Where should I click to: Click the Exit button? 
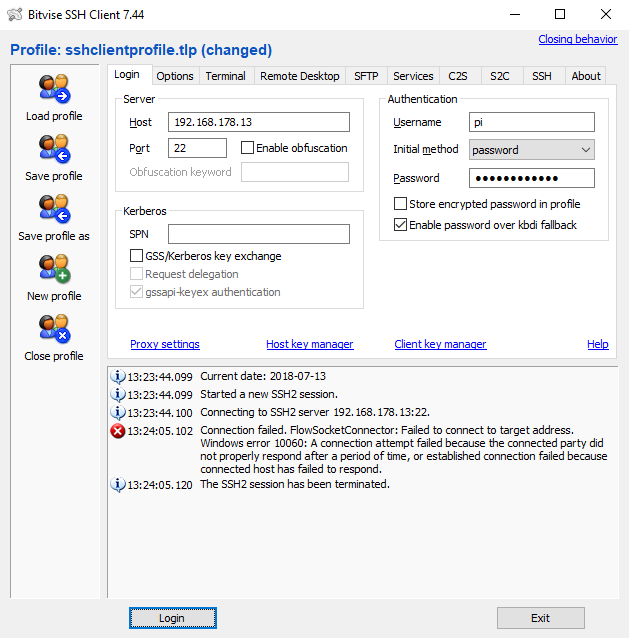click(541, 618)
